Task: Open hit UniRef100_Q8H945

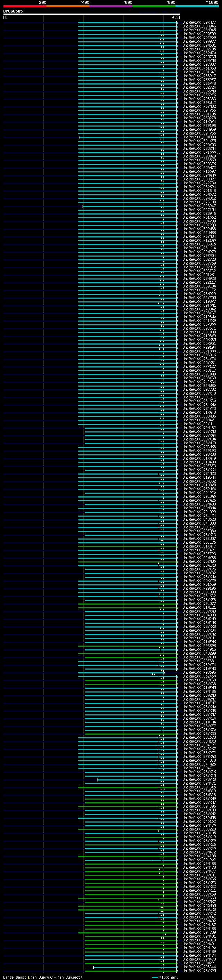Action: click(199, 30)
